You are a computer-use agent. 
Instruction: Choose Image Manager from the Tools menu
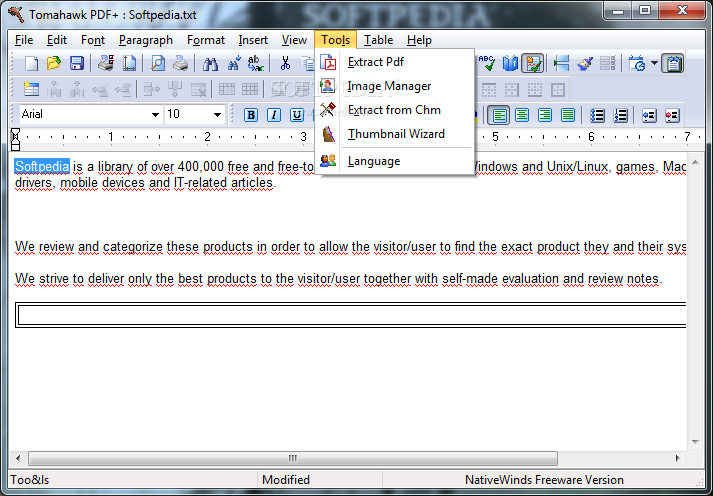(395, 86)
